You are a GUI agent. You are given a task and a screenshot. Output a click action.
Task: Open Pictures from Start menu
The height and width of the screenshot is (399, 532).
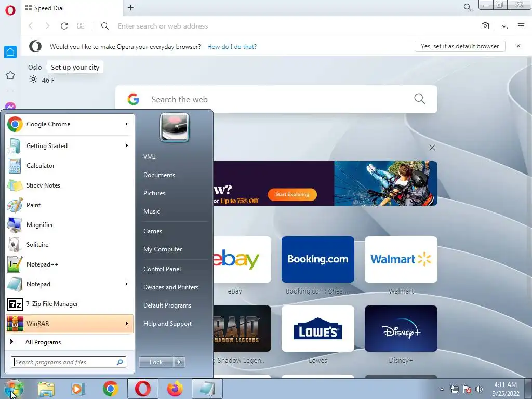[x=154, y=193]
